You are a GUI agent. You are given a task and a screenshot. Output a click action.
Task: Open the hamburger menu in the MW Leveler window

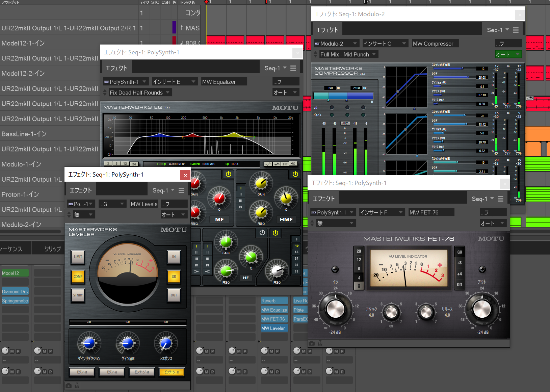[181, 190]
